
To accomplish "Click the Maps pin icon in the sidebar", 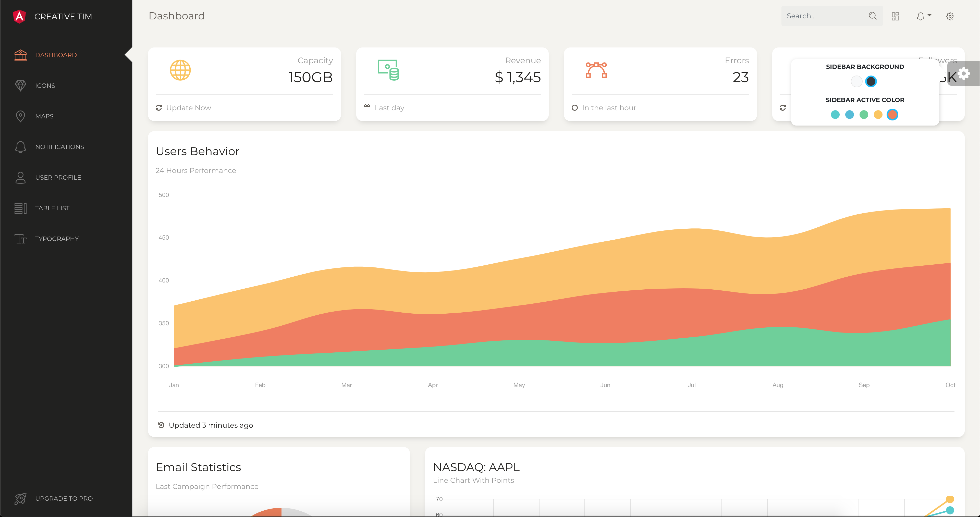I will click(x=21, y=116).
